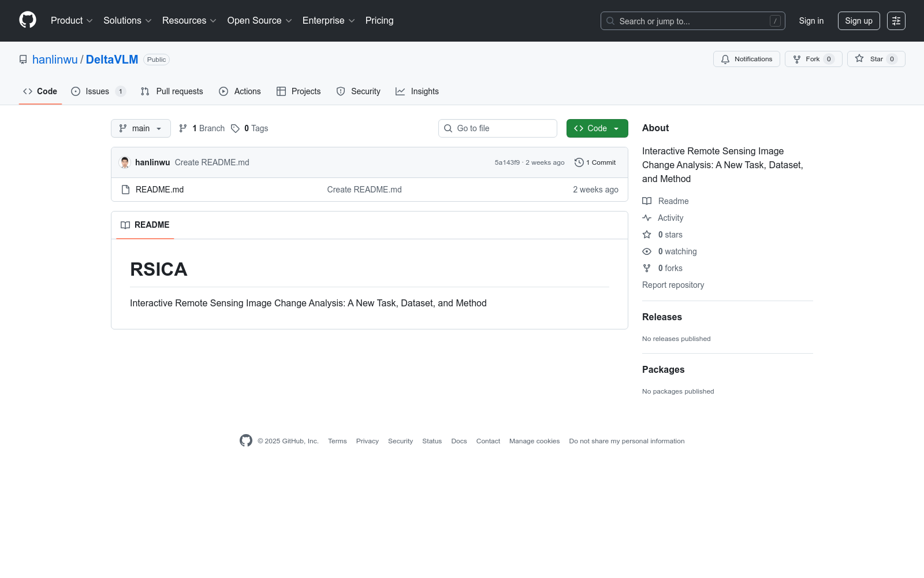Click the Go to file input

click(498, 128)
